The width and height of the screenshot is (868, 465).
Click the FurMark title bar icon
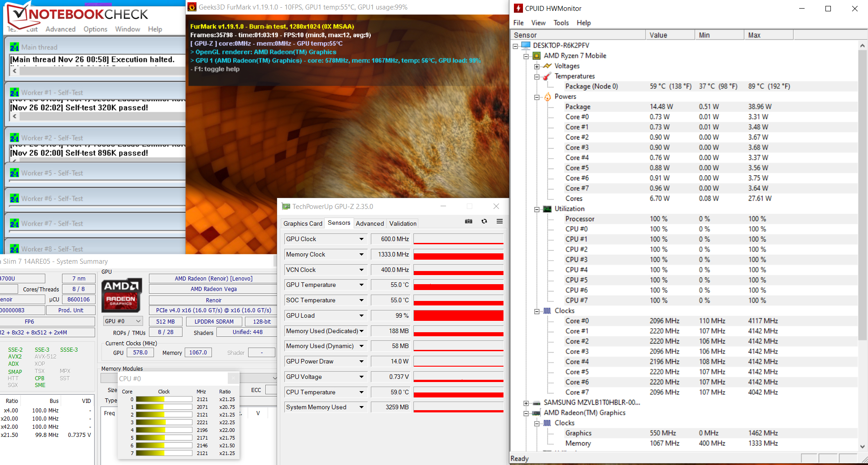point(192,7)
